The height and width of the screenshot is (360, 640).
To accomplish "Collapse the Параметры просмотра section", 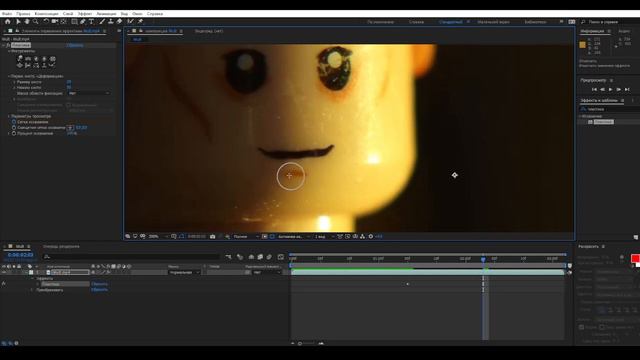I will tap(9, 116).
